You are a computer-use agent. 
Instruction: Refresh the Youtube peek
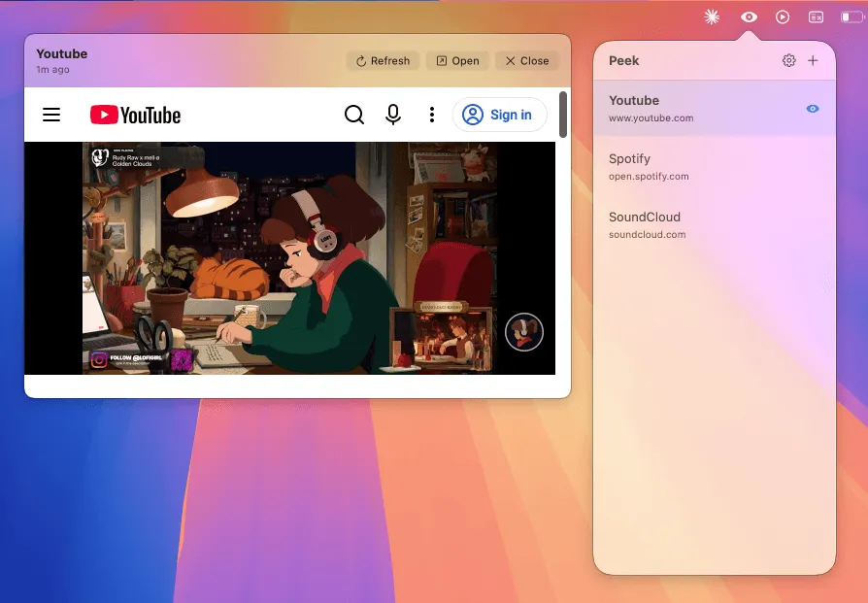(383, 60)
